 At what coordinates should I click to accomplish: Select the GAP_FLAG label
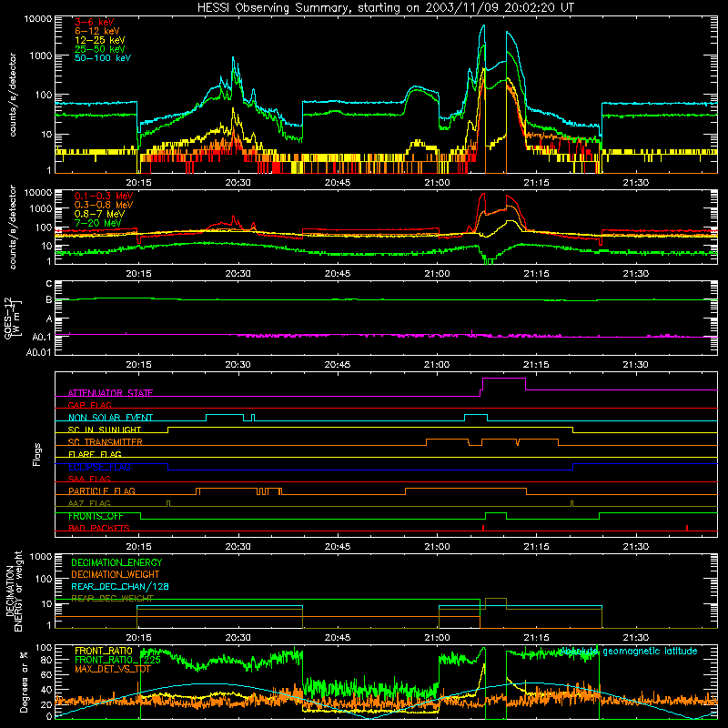[x=89, y=405]
